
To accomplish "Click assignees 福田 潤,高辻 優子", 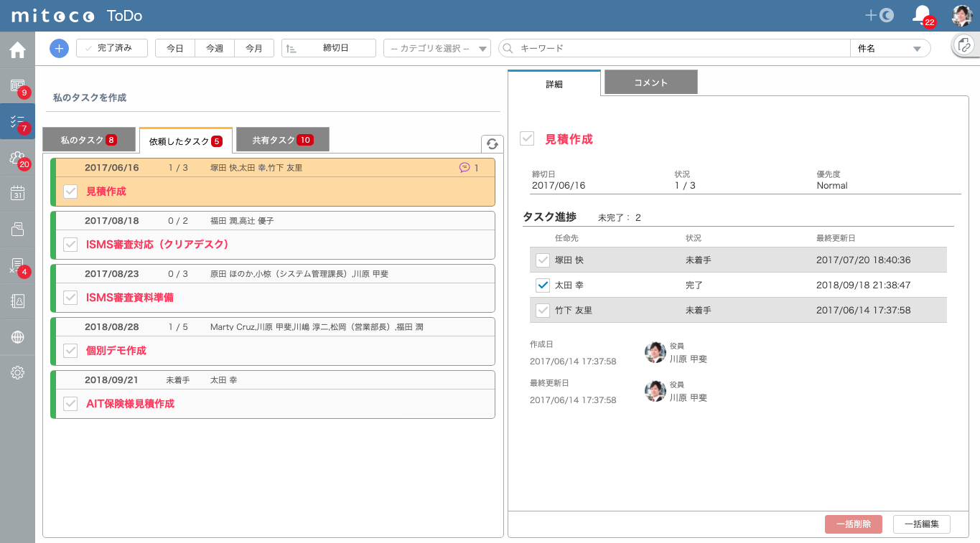I will pyautogui.click(x=242, y=221).
